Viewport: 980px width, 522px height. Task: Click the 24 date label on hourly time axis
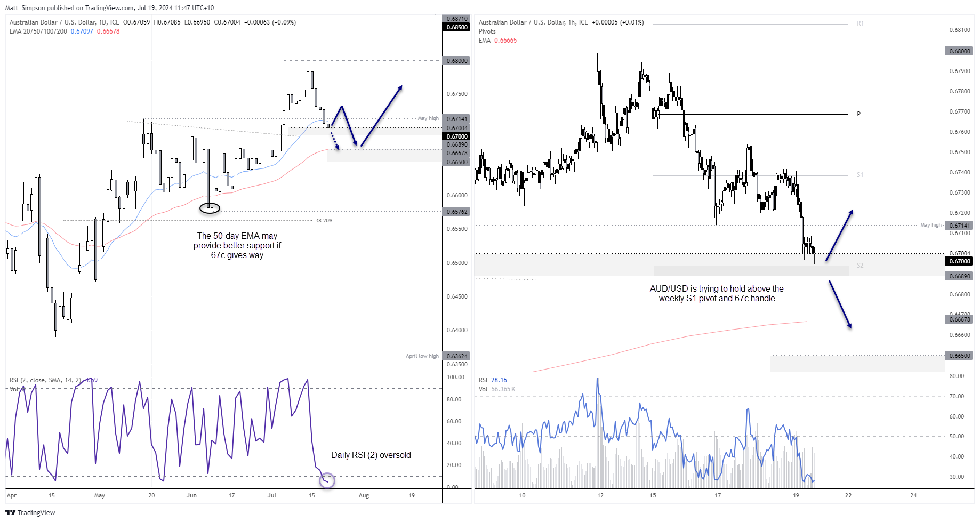coord(913,496)
